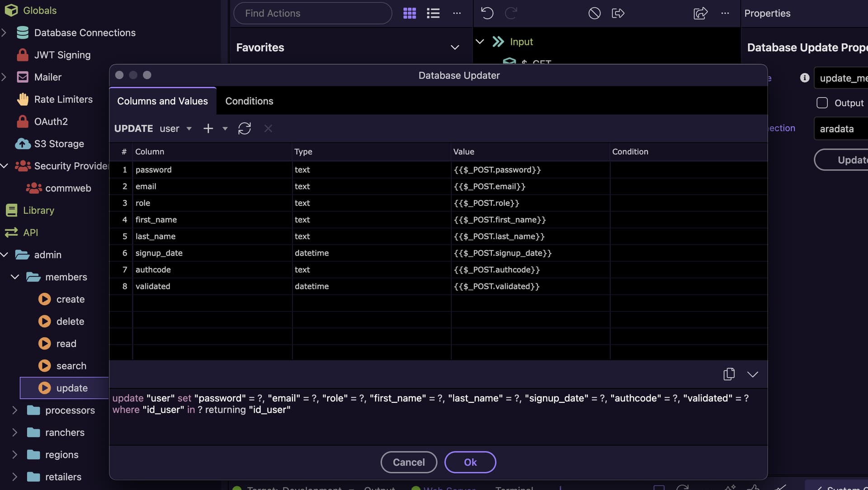Copy the SQL query with copy icon
The width and height of the screenshot is (868, 490).
point(729,374)
